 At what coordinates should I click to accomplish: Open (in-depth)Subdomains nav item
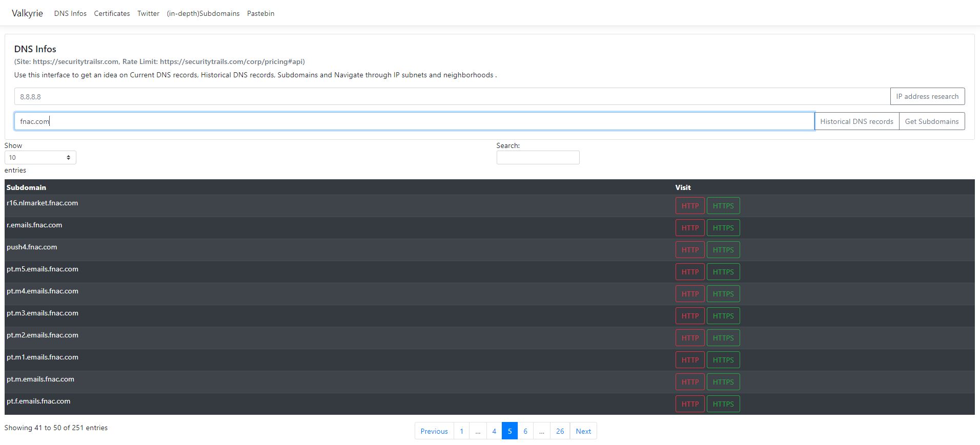pos(203,13)
